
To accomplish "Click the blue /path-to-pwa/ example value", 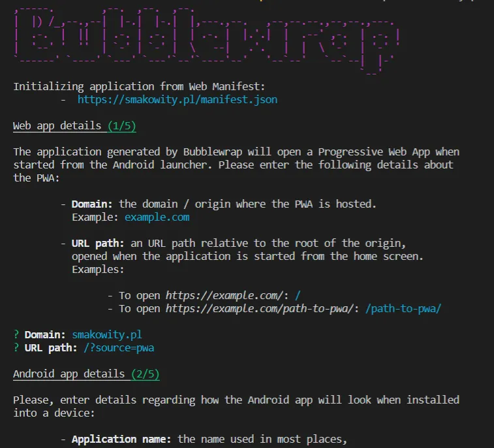I will click(403, 309).
